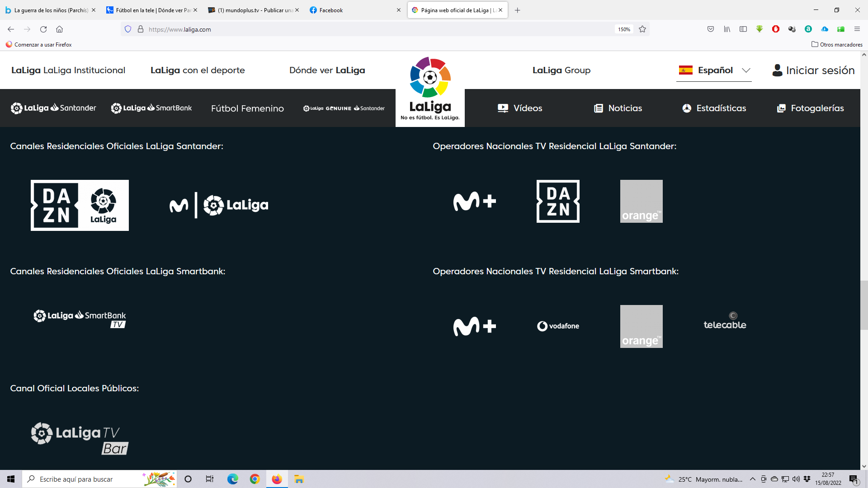Open the DAZN LaLiga channel logo

point(80,205)
